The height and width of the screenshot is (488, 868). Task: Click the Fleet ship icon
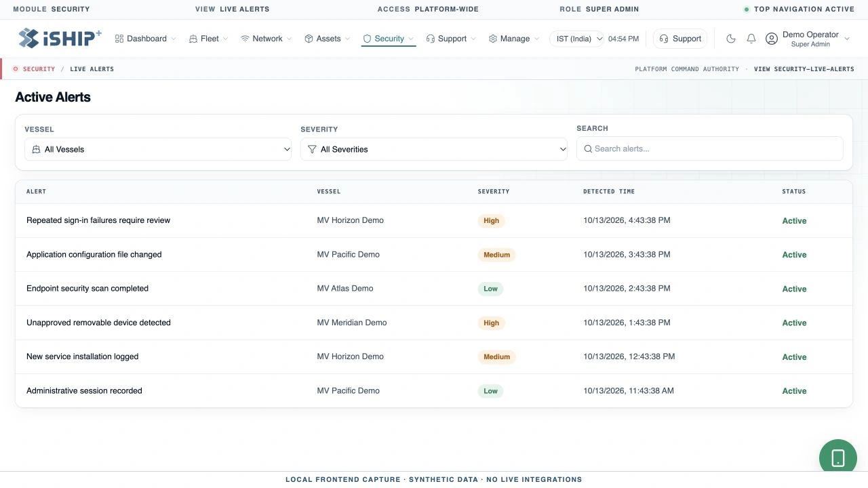193,39
